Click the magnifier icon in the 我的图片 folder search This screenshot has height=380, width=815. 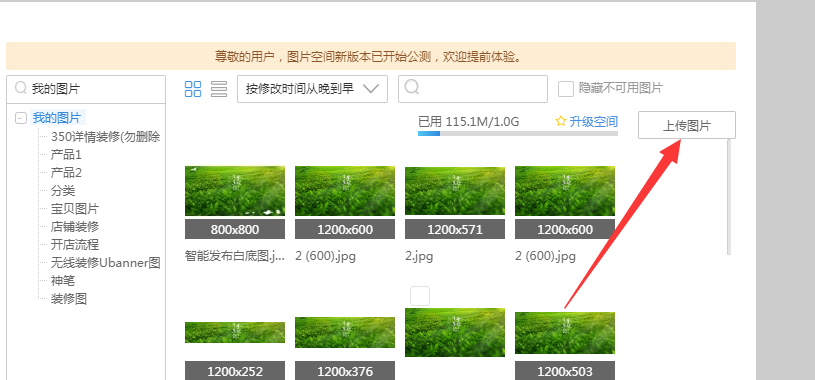[21, 88]
